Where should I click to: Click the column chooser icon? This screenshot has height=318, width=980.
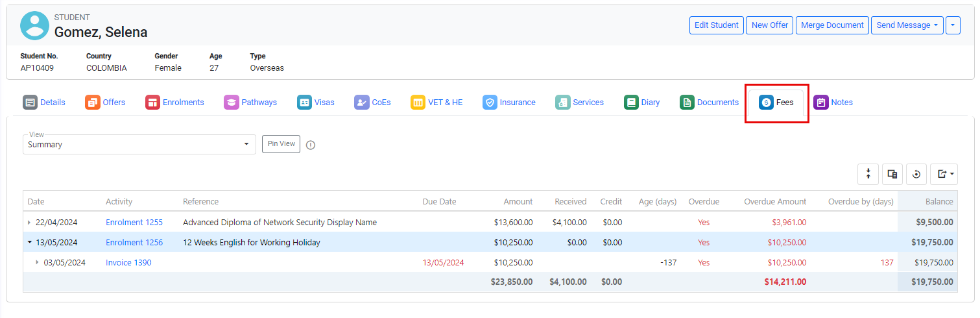(x=892, y=174)
